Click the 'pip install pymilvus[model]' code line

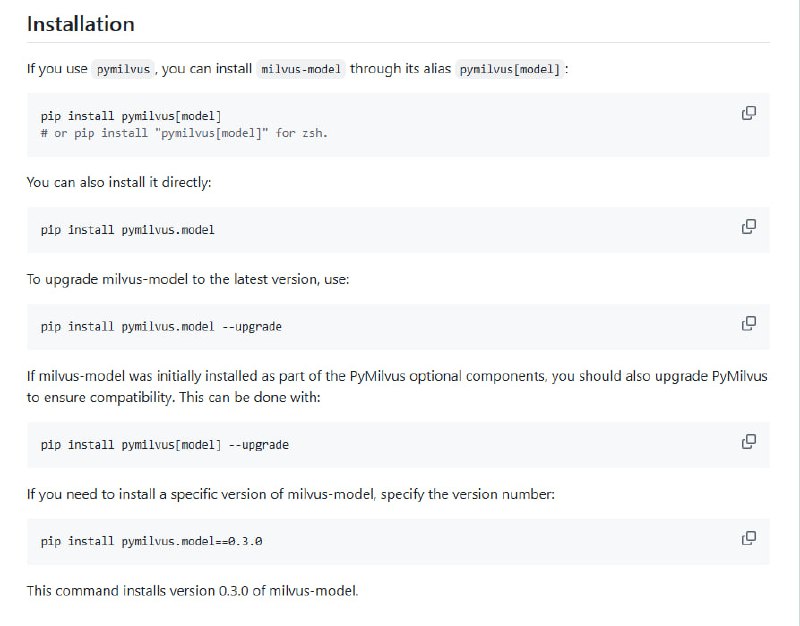click(x=131, y=116)
